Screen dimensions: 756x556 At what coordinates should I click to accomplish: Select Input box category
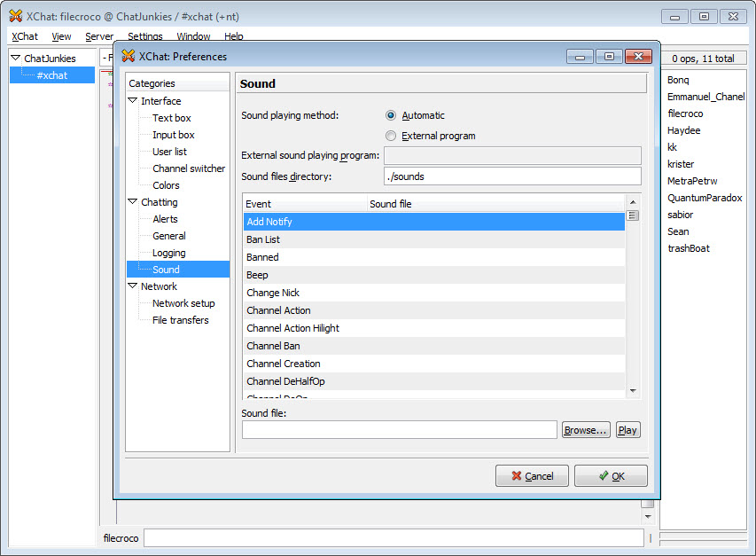click(x=174, y=135)
